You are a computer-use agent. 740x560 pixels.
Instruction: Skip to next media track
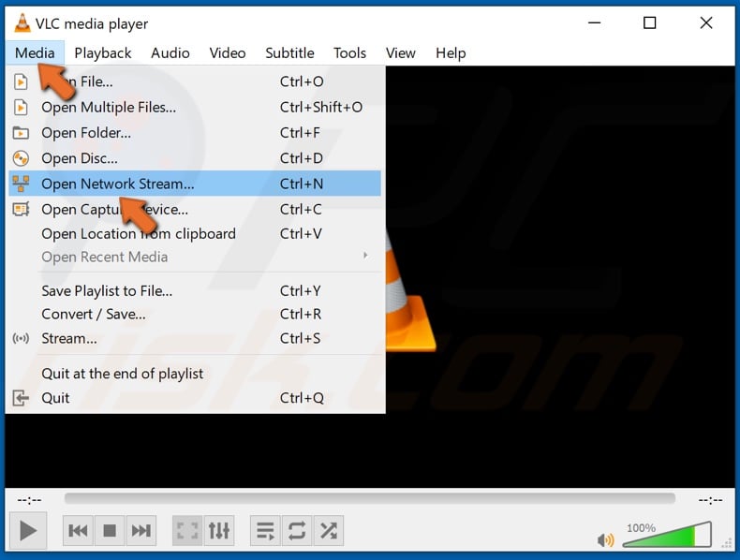[x=141, y=531]
